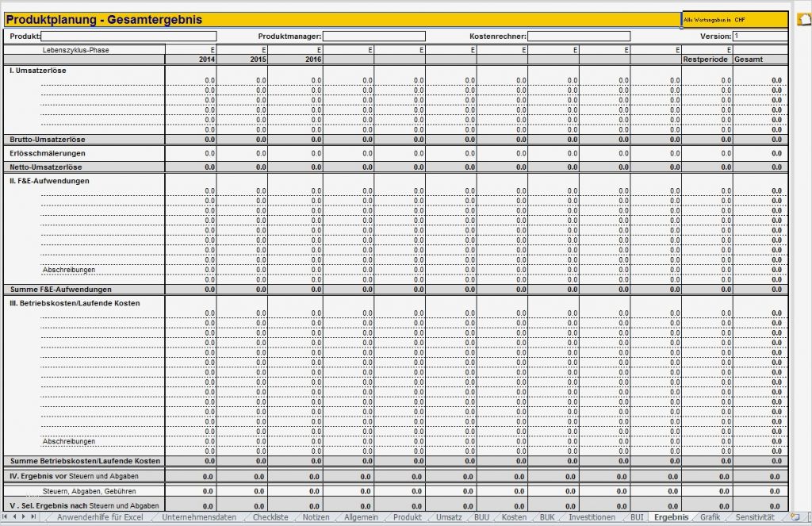812x526 pixels.
Task: Click the Gesamt value for Ergebnis vor Steuern
Action: pos(760,477)
